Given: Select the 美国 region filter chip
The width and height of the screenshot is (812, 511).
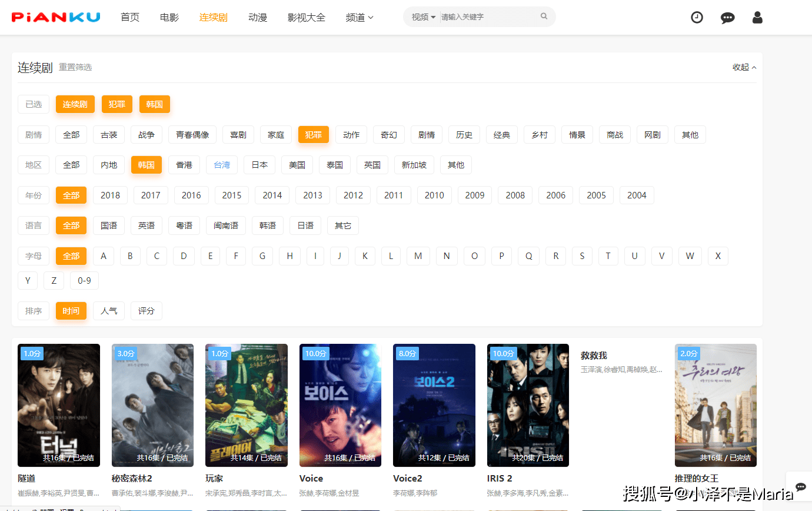Looking at the screenshot, I should tap(297, 165).
